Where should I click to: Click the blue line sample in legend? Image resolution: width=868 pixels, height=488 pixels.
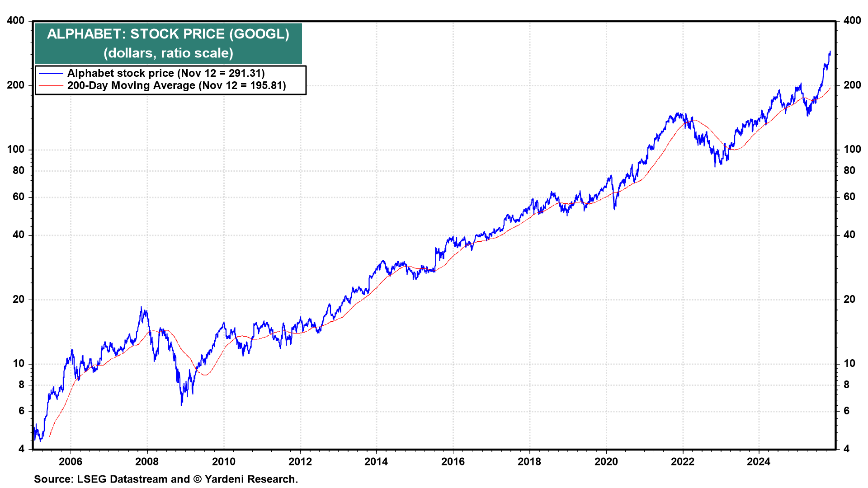click(x=51, y=74)
